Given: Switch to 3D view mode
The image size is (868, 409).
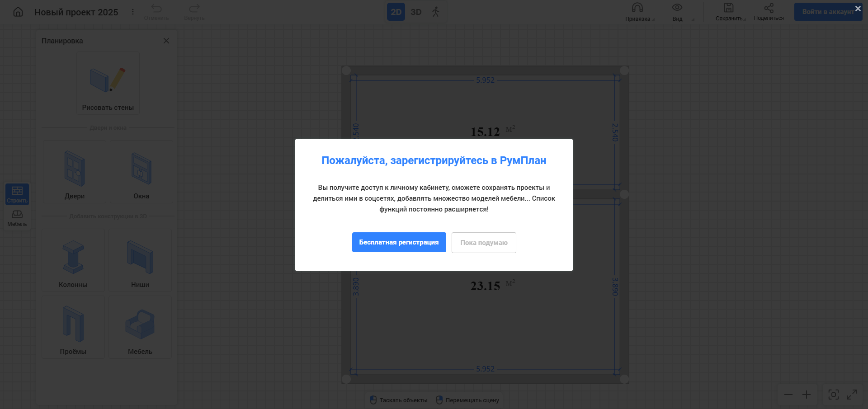Looking at the screenshot, I should tap(416, 12).
